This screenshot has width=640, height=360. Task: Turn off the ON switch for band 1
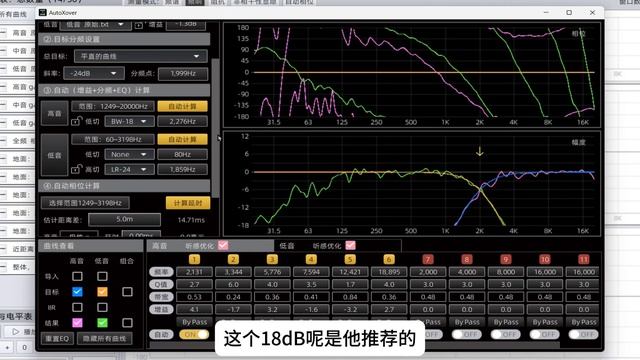pyautogui.click(x=194, y=335)
